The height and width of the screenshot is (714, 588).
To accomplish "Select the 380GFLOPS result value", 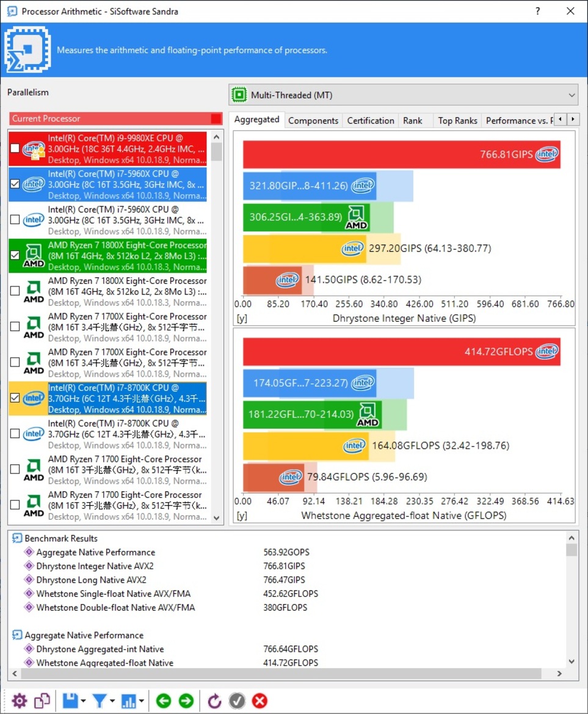I will click(285, 608).
